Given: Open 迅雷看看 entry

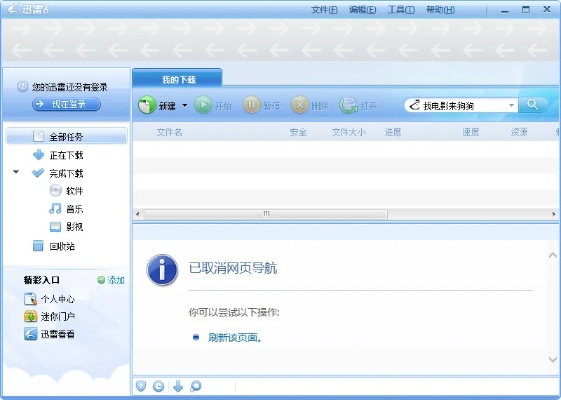Looking at the screenshot, I should pyautogui.click(x=58, y=334).
